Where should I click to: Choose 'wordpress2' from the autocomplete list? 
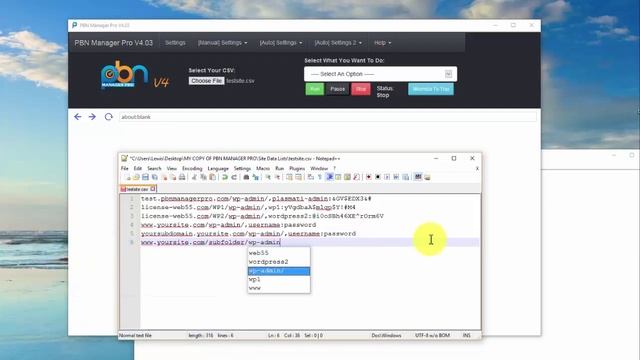pyautogui.click(x=279, y=262)
